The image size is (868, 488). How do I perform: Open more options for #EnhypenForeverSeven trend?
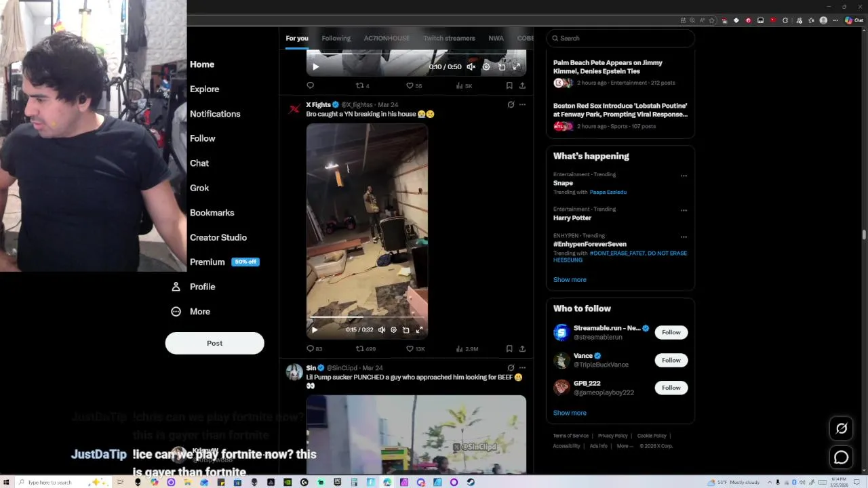click(x=684, y=237)
